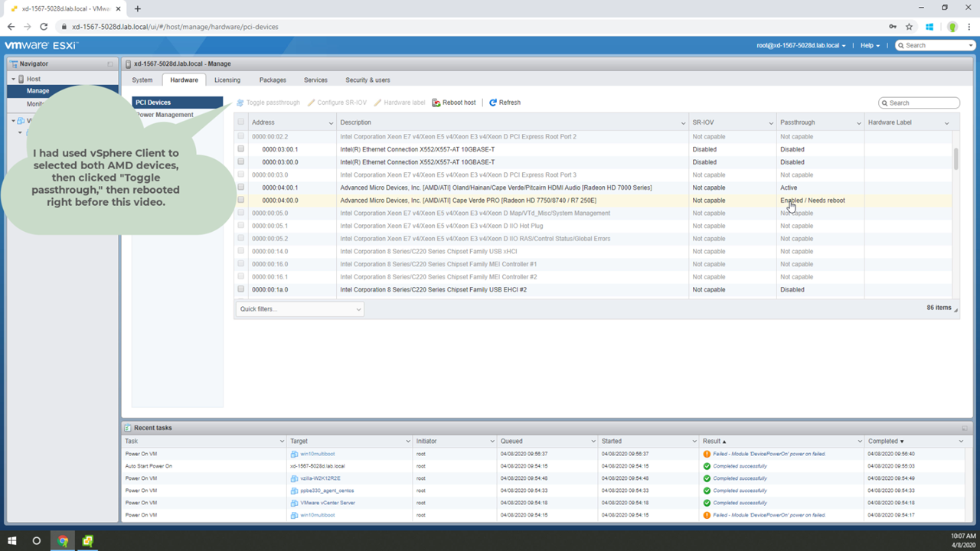This screenshot has height=551, width=980.
Task: Click the Configure SR-IOV pencil icon
Action: pos(311,103)
